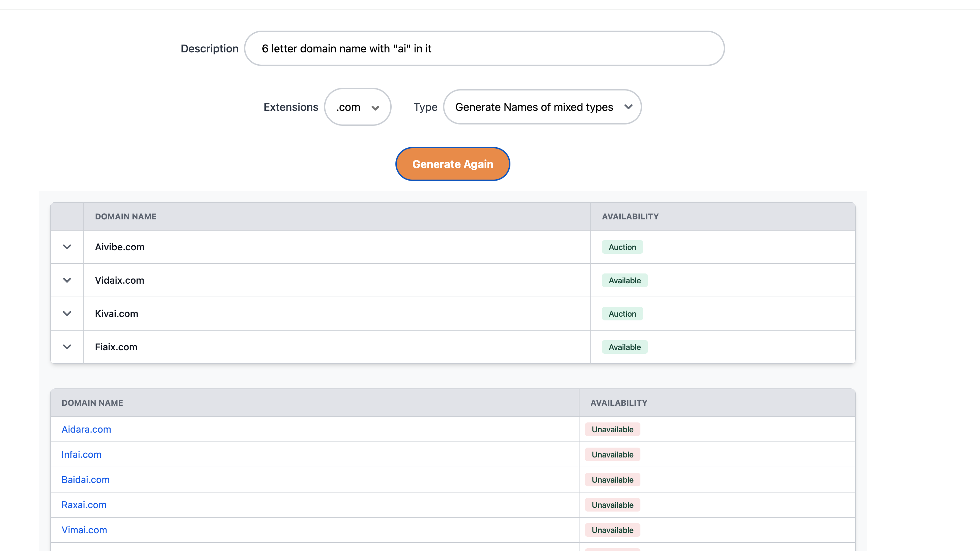Screen dimensions: 980x551
Task: Open the Baidai.com link
Action: click(x=86, y=480)
